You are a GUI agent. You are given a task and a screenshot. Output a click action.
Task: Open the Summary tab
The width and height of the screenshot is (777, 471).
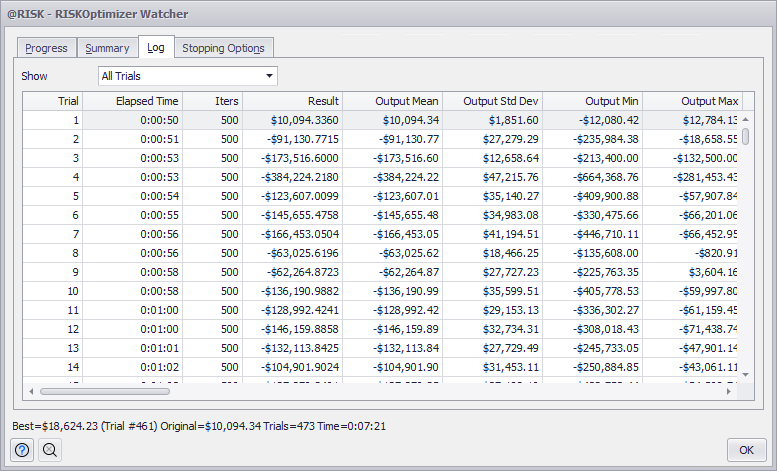[107, 48]
